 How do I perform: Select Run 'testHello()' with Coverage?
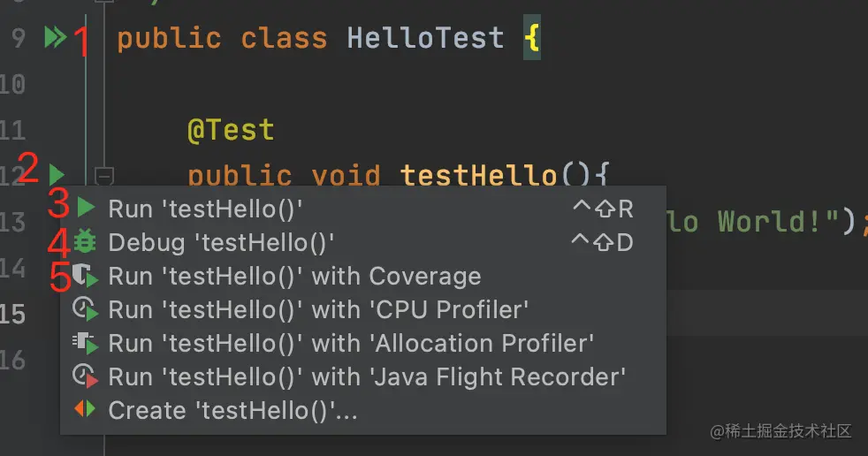pyautogui.click(x=363, y=276)
